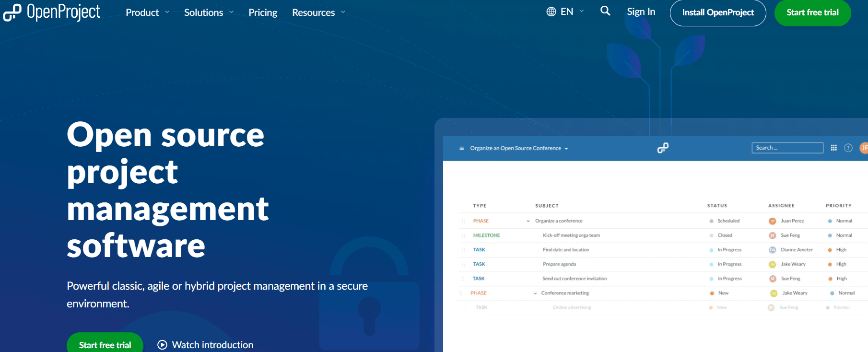The width and height of the screenshot is (868, 352).
Task: Collapse the 'Organize a conference' phase row
Action: [x=528, y=221]
